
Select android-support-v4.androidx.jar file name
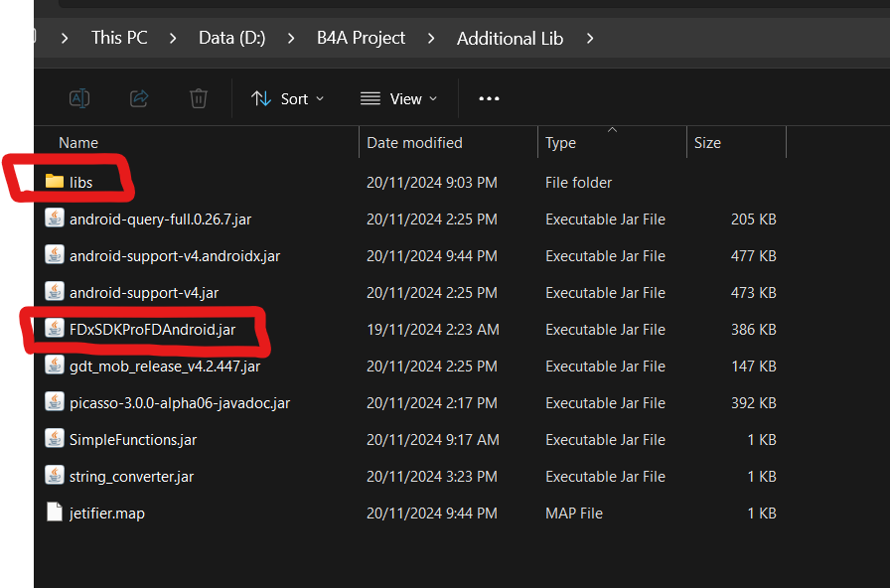click(175, 256)
